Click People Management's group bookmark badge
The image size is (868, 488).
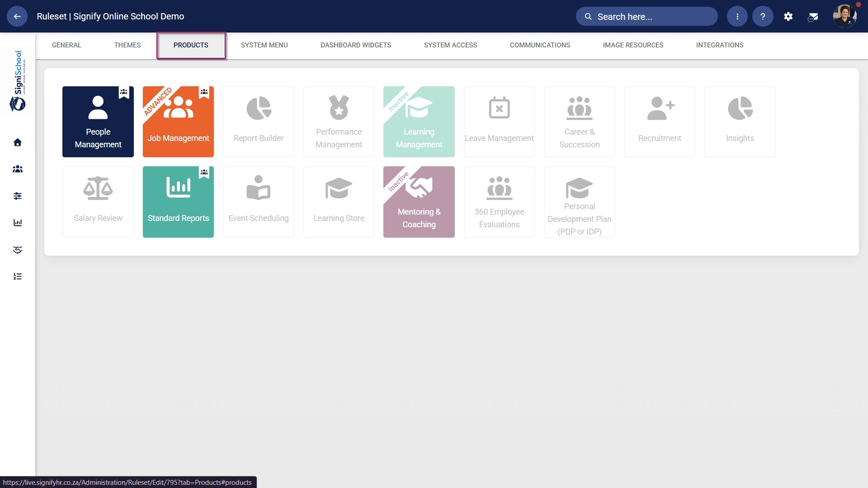pos(124,92)
